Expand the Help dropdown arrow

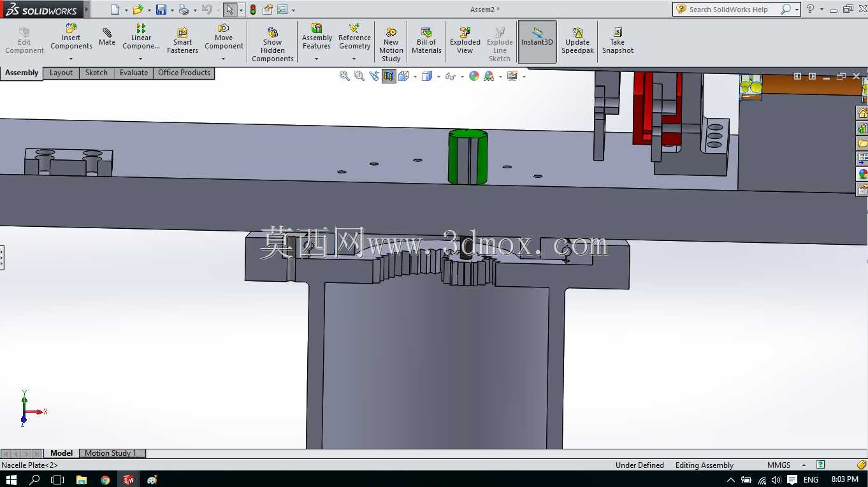tap(821, 10)
